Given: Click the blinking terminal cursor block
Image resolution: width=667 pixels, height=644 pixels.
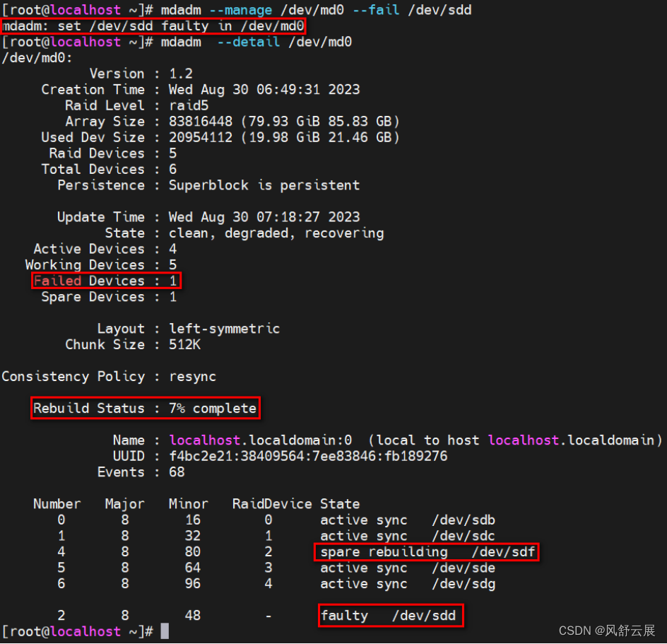Looking at the screenshot, I should click(164, 631).
